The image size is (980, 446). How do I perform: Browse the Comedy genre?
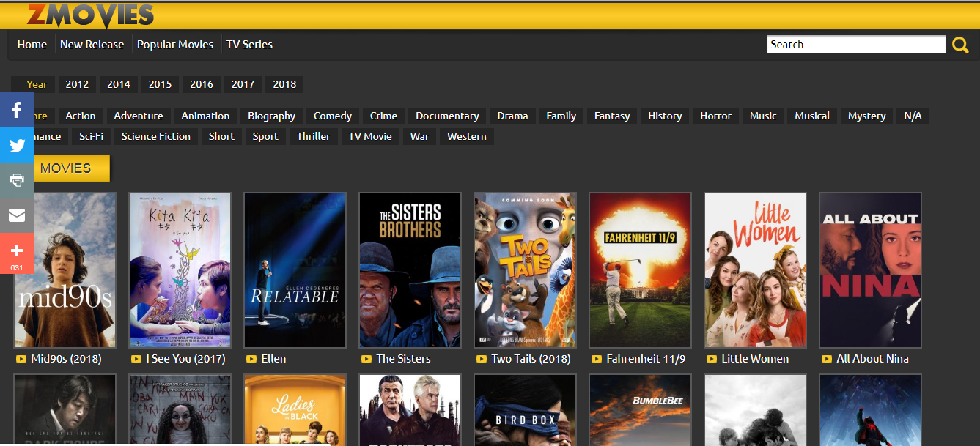333,116
